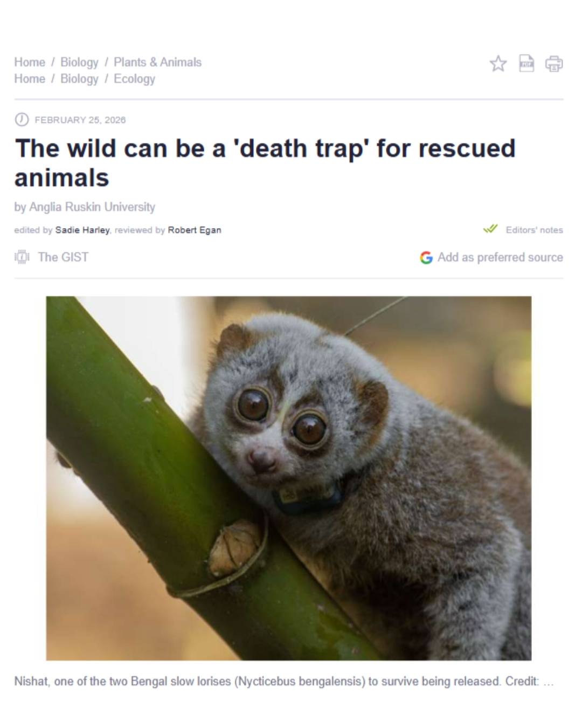This screenshot has height=728, width=582.
Task: Open reviewer Robert Egan's profile
Action: click(x=195, y=230)
